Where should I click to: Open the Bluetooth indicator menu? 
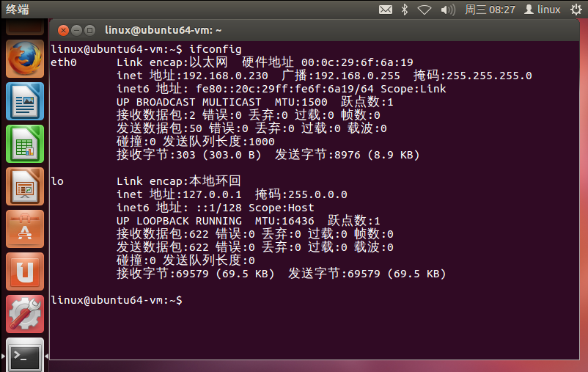[x=404, y=10]
